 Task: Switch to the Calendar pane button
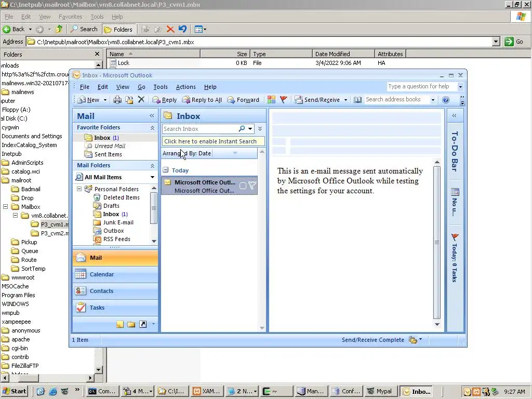(115, 274)
